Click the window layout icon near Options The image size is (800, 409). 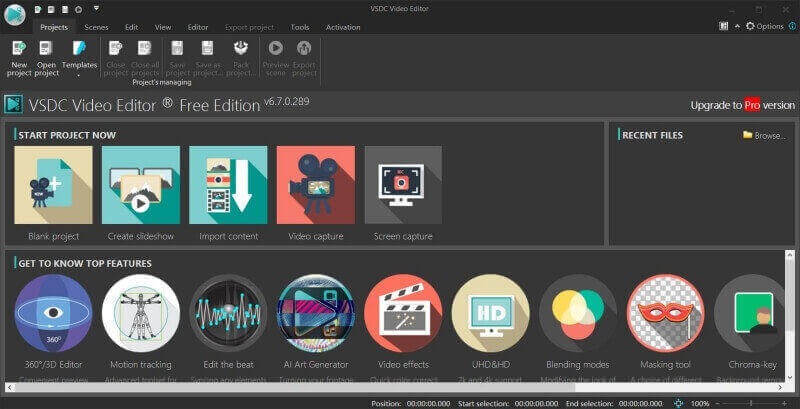723,26
